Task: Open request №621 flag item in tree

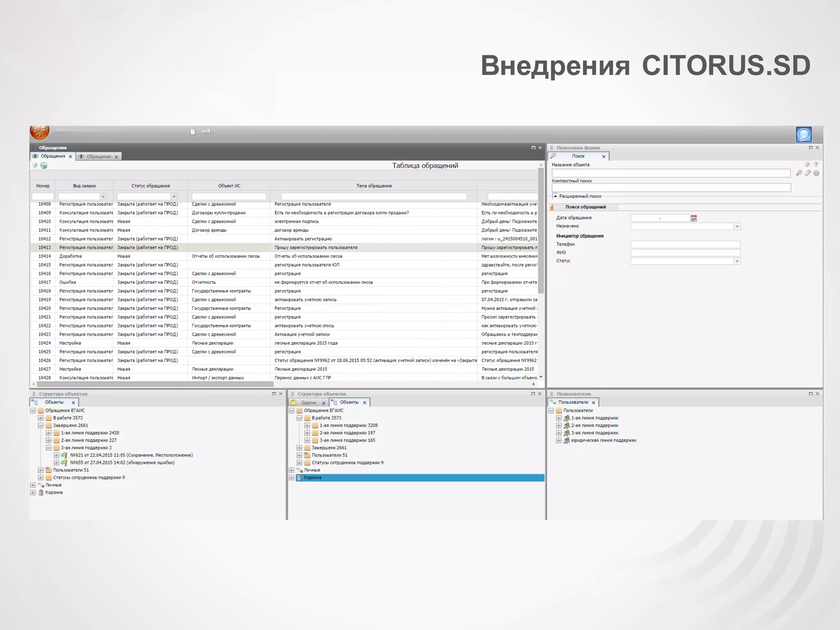Action: tap(131, 455)
